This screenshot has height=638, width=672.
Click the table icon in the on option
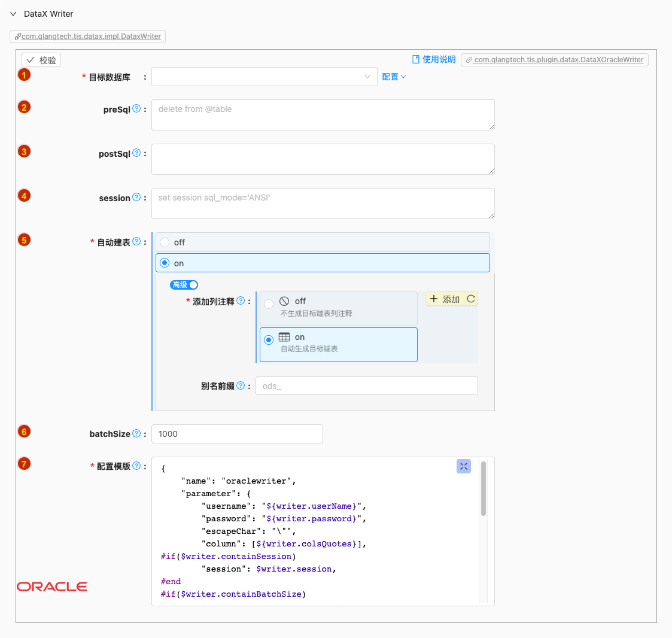click(284, 337)
